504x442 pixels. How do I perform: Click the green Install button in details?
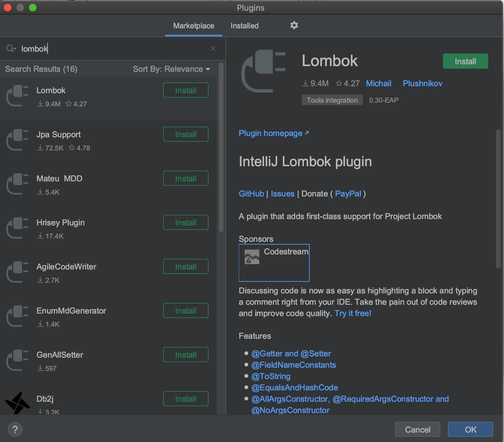(x=465, y=61)
